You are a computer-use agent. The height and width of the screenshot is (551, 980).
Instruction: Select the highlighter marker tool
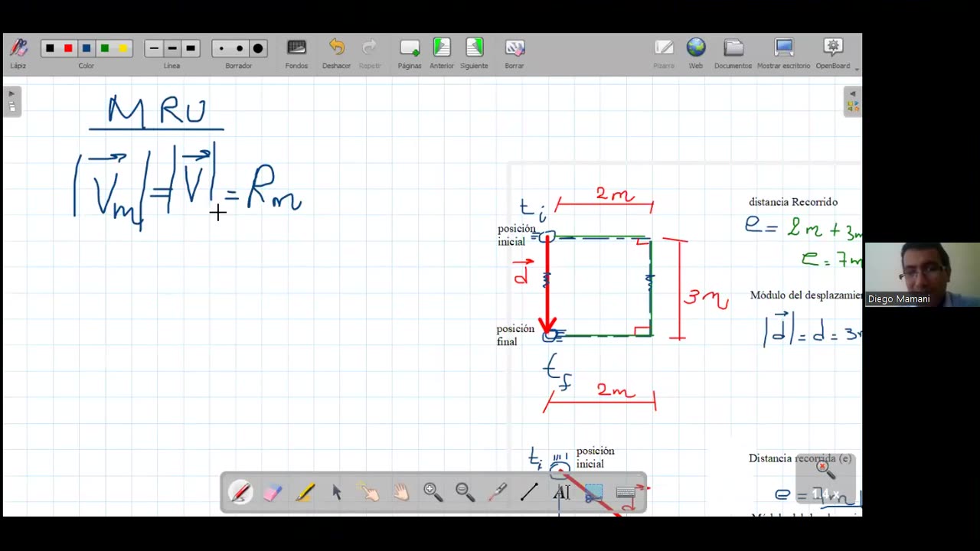(305, 492)
